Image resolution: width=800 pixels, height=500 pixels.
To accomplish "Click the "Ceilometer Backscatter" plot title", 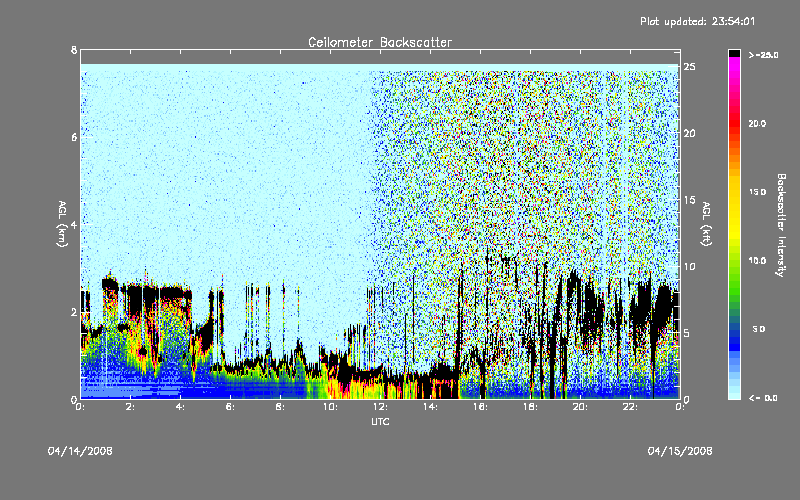I will point(380,42).
